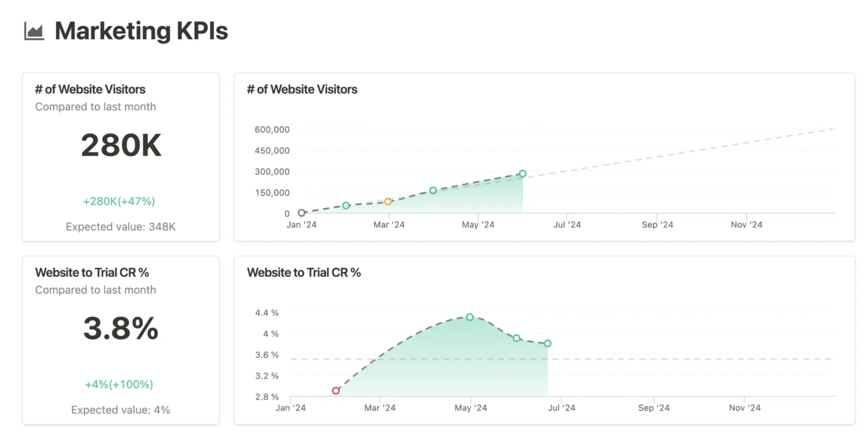Click the 3.8% conversion rate value
The image size is (868, 433).
pyautogui.click(x=120, y=329)
